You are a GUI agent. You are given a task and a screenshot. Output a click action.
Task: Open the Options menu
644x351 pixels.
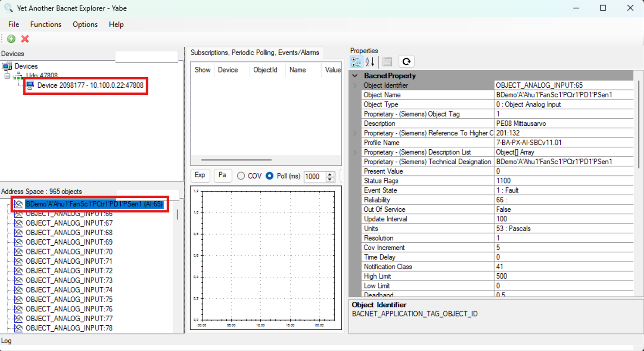click(85, 24)
